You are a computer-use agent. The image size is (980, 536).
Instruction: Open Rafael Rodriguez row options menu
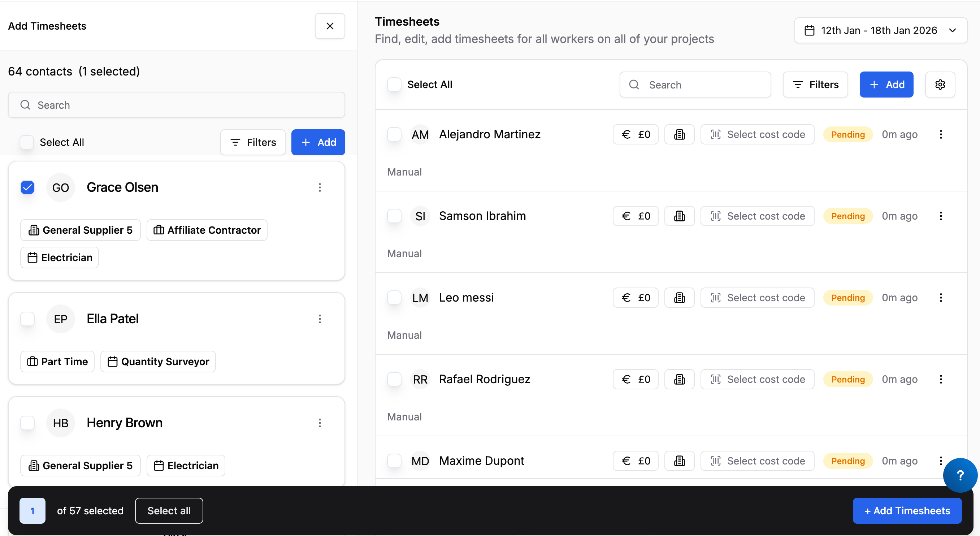pos(941,379)
